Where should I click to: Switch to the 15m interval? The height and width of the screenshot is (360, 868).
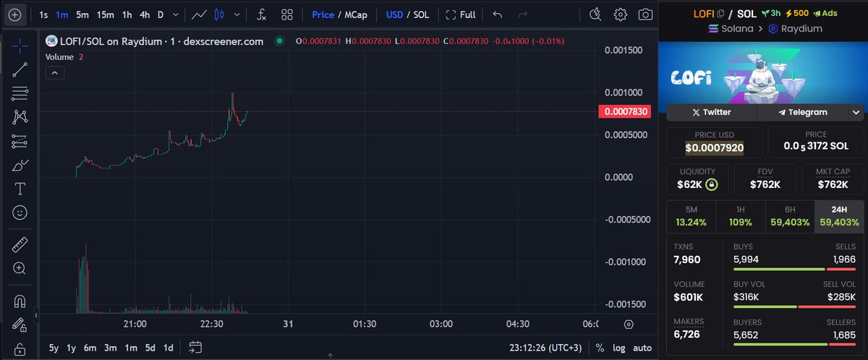click(106, 14)
